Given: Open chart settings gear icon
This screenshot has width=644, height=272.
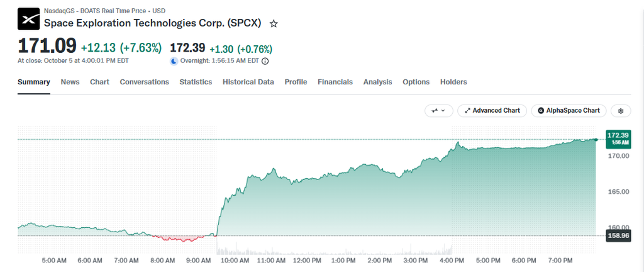Looking at the screenshot, I should pos(621,111).
